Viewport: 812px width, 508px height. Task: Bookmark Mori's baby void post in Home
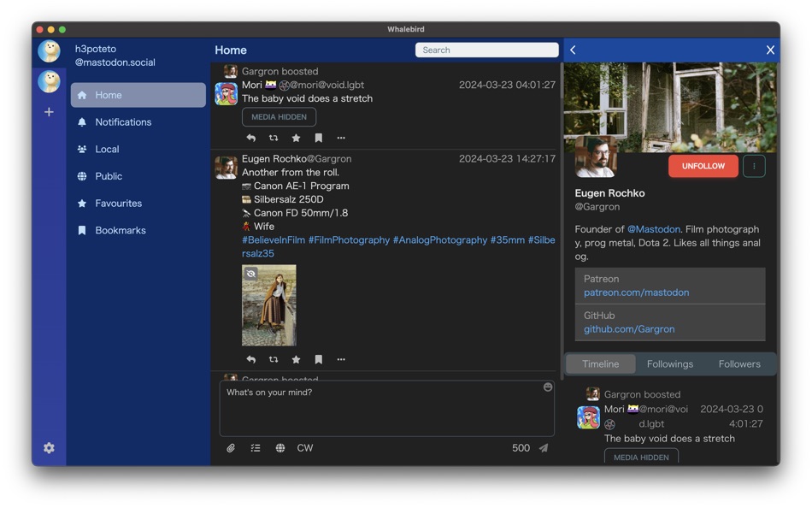coord(319,138)
